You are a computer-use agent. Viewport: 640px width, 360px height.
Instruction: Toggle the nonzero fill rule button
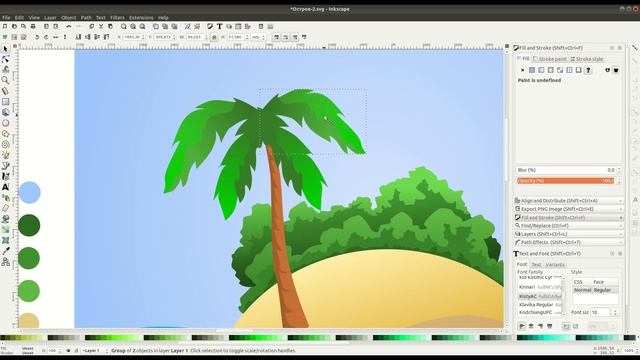[x=616, y=70]
